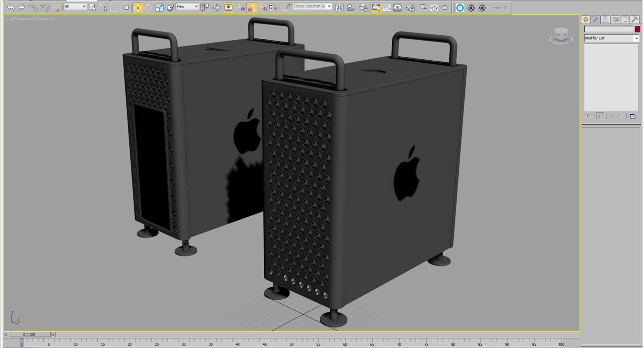The width and height of the screenshot is (644, 348).
Task: Activate the Select and Link tool
Action: tap(34, 7)
